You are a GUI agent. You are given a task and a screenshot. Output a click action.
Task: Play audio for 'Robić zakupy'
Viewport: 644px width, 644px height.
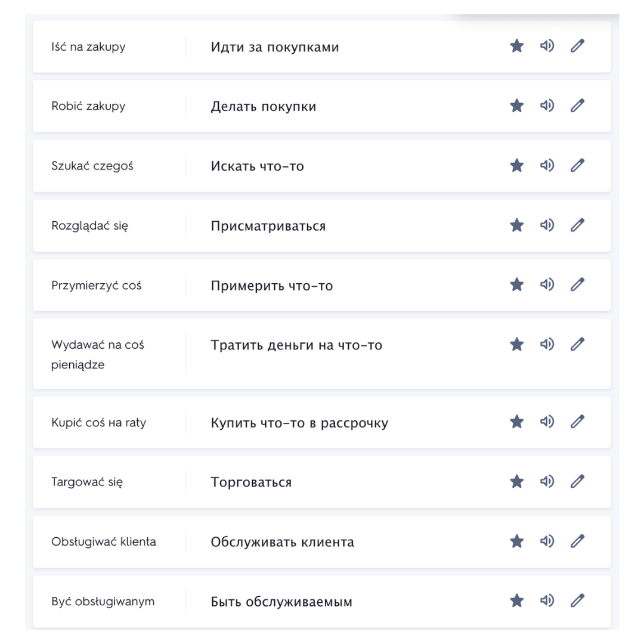coord(547,106)
